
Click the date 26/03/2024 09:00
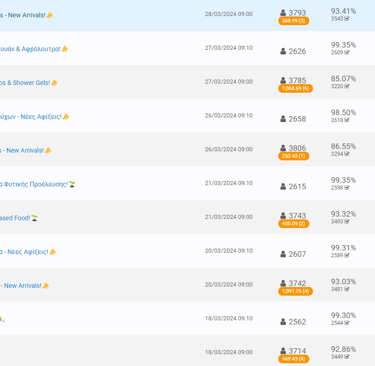coord(229,149)
